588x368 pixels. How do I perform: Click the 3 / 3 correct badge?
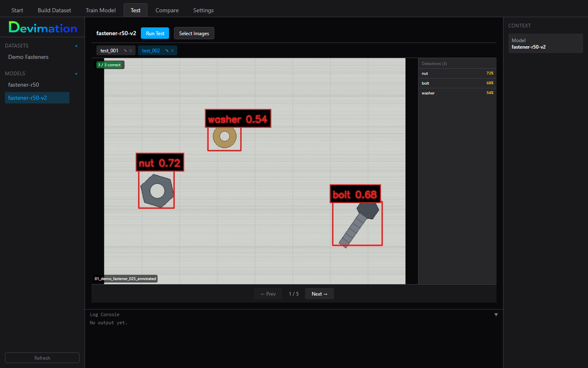109,65
